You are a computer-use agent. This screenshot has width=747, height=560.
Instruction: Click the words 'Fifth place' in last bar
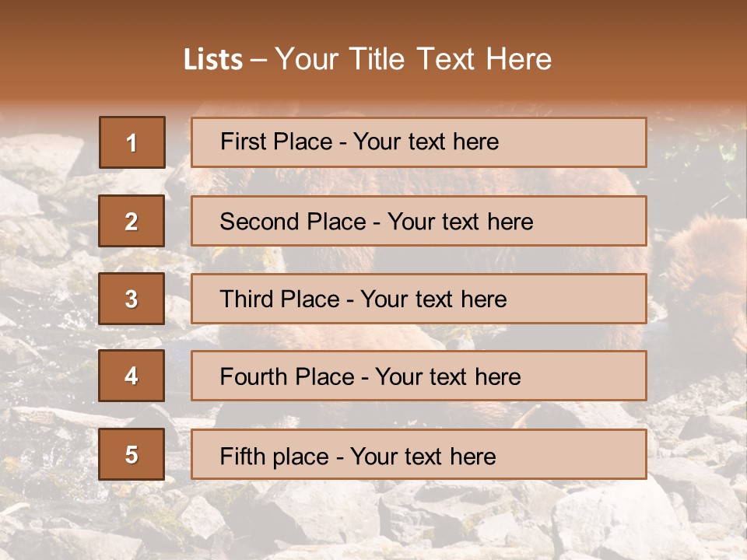tap(275, 457)
